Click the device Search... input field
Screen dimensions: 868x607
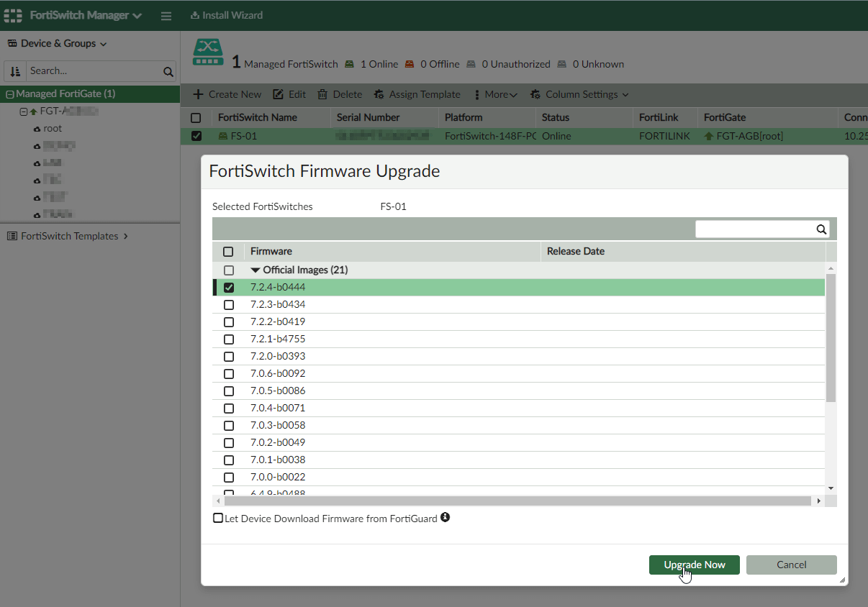click(94, 71)
